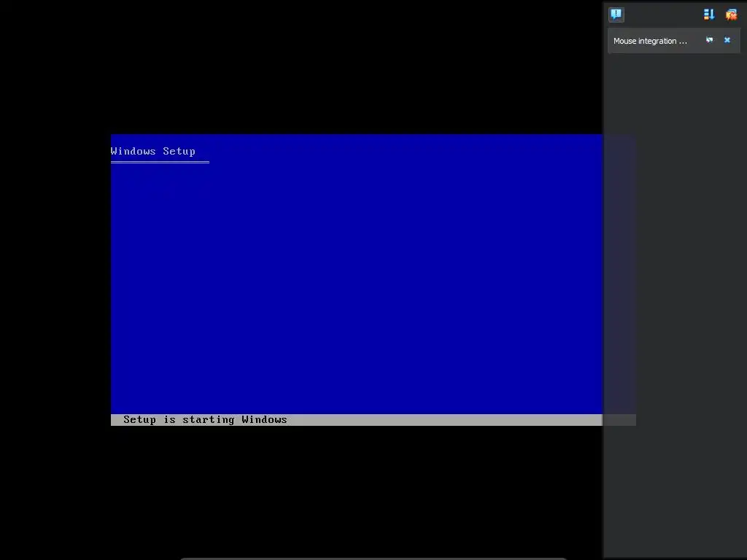Screen dimensions: 747x560
Task: Toggle the notification center speech-bubble icon
Action: click(616, 15)
